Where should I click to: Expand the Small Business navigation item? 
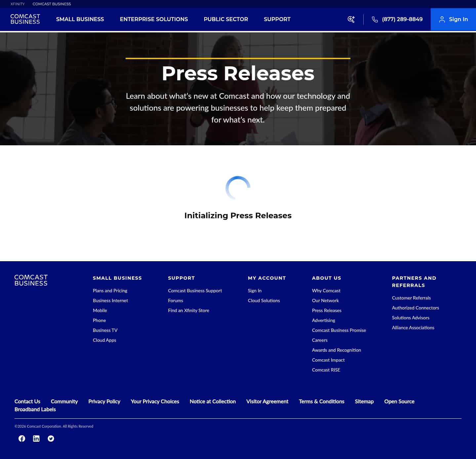(80, 19)
